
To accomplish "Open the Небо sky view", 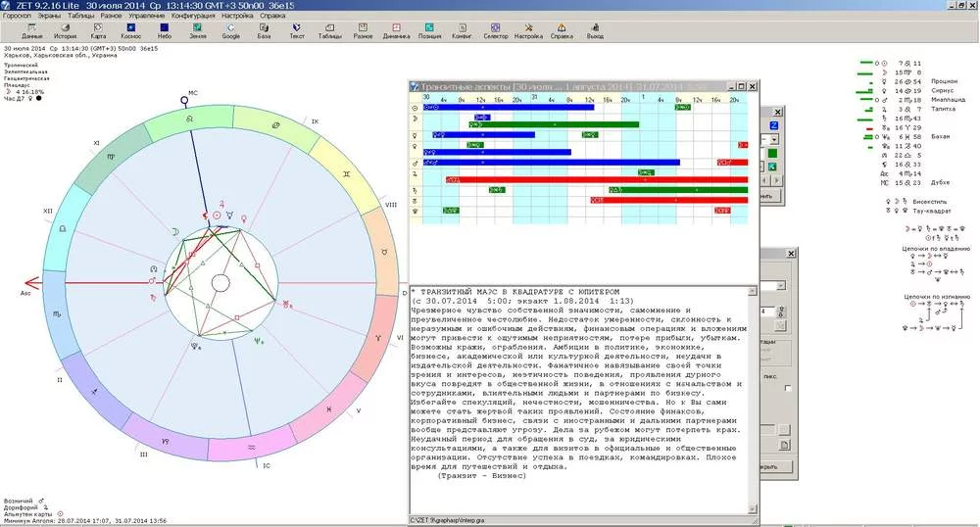I will click(x=165, y=30).
